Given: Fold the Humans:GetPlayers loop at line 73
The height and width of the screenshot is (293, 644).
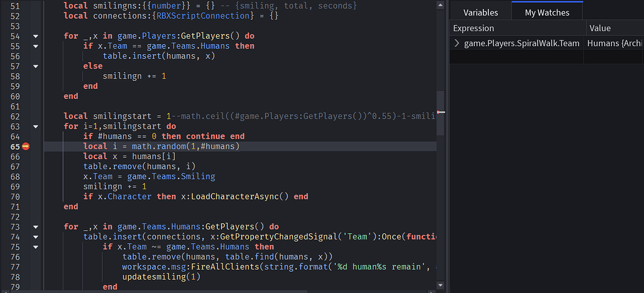Looking at the screenshot, I should click(35, 227).
